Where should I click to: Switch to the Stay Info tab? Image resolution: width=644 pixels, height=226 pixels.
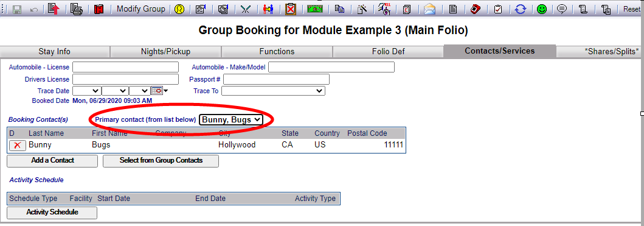55,51
